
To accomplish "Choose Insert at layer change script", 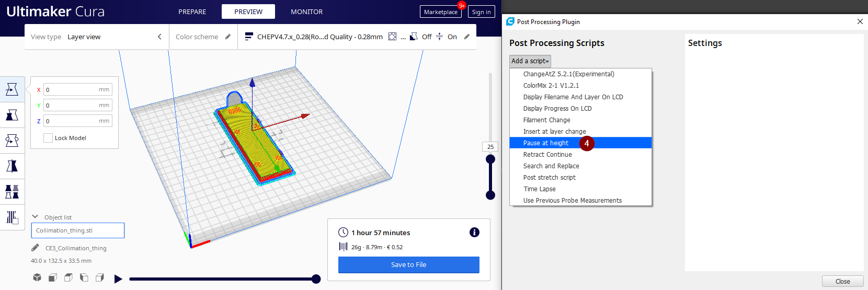I will click(581, 132).
